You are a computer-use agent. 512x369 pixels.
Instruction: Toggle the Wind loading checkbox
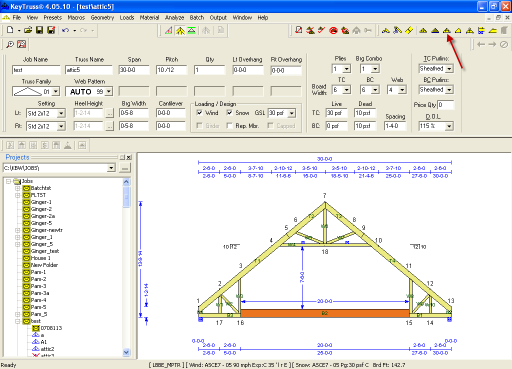pos(199,113)
